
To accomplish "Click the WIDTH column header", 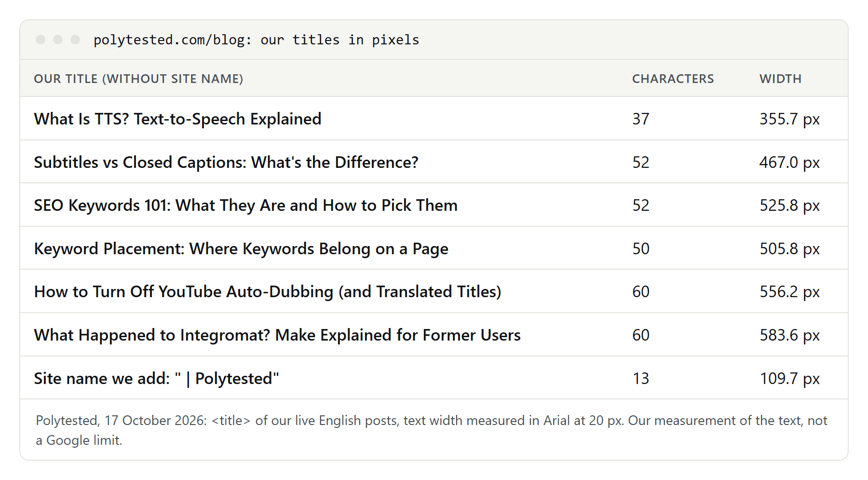I will (x=780, y=79).
